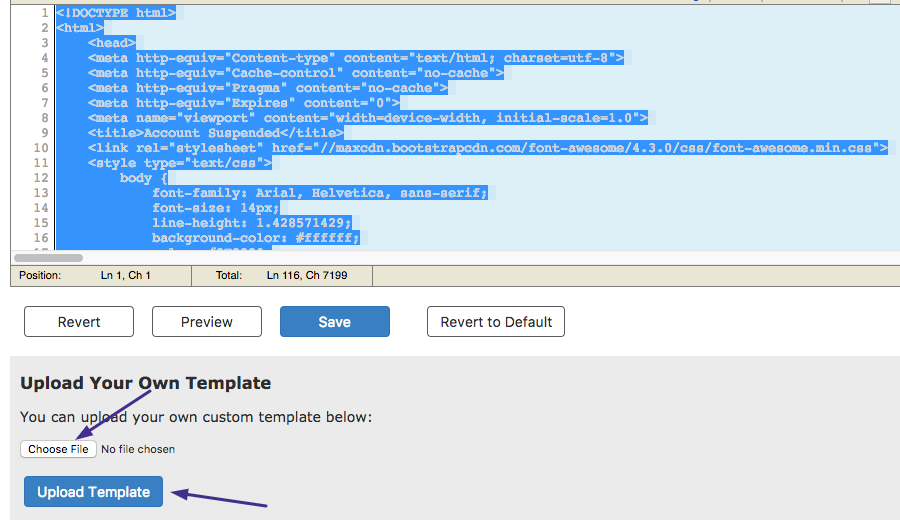Click the background-color #ffffff line

coord(255,238)
